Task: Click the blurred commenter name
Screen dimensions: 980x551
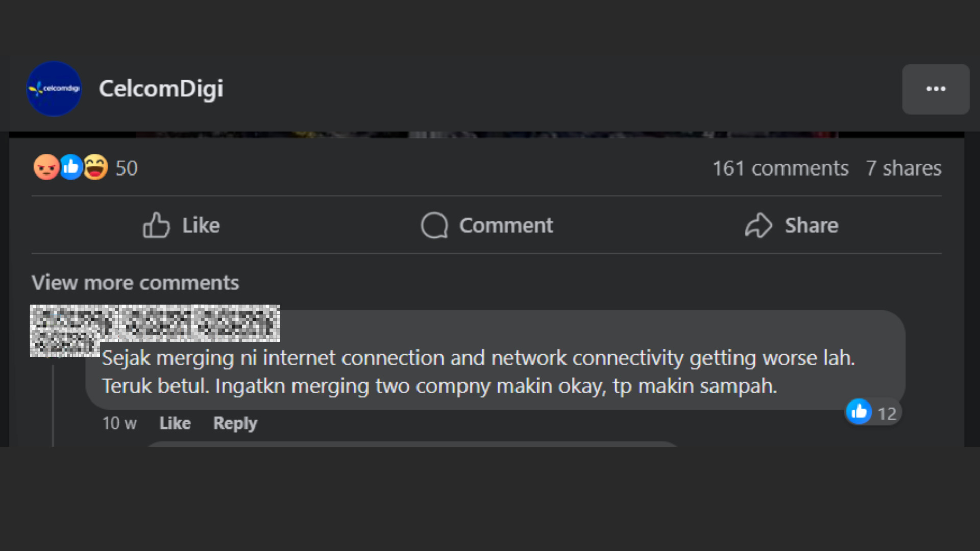Action: pos(154,323)
